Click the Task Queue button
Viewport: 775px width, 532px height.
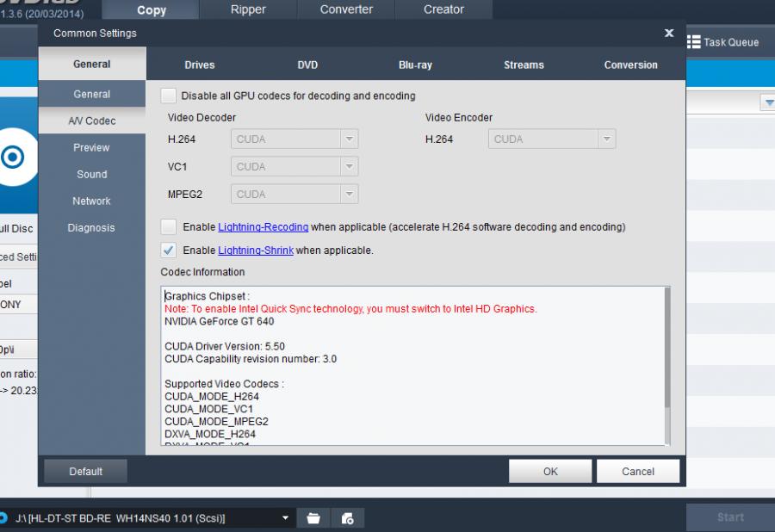pyautogui.click(x=723, y=42)
